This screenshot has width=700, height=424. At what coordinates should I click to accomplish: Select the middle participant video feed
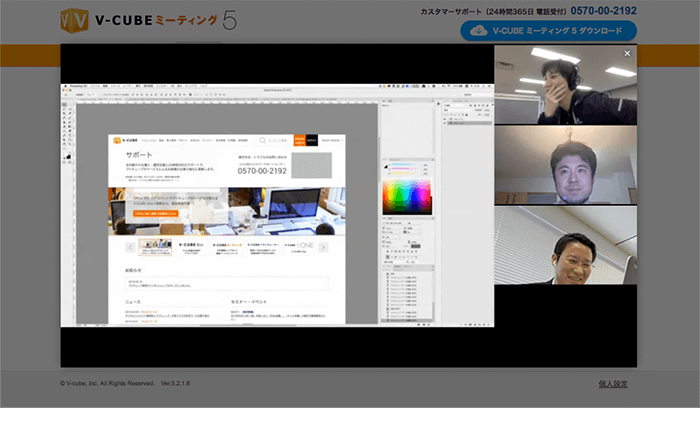[x=565, y=165]
